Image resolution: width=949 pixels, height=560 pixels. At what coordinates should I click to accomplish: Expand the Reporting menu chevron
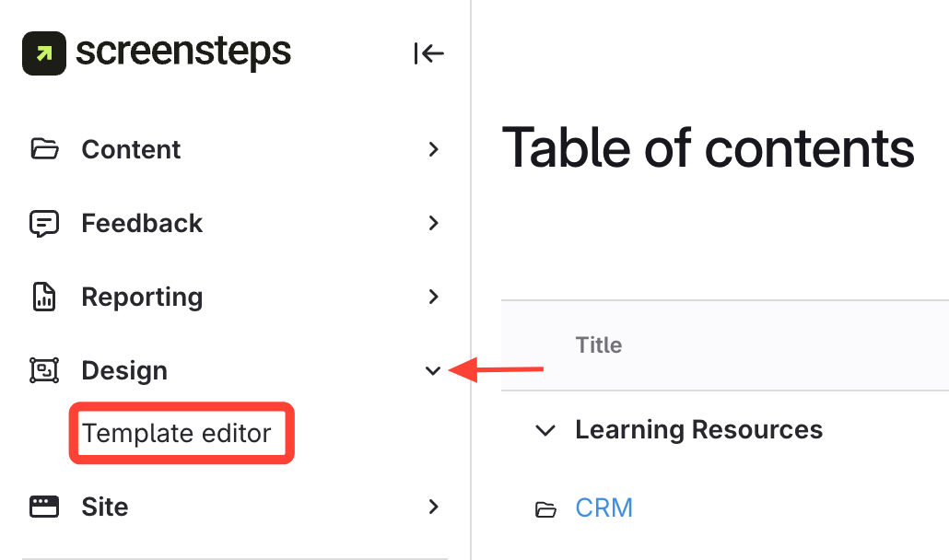(x=433, y=297)
